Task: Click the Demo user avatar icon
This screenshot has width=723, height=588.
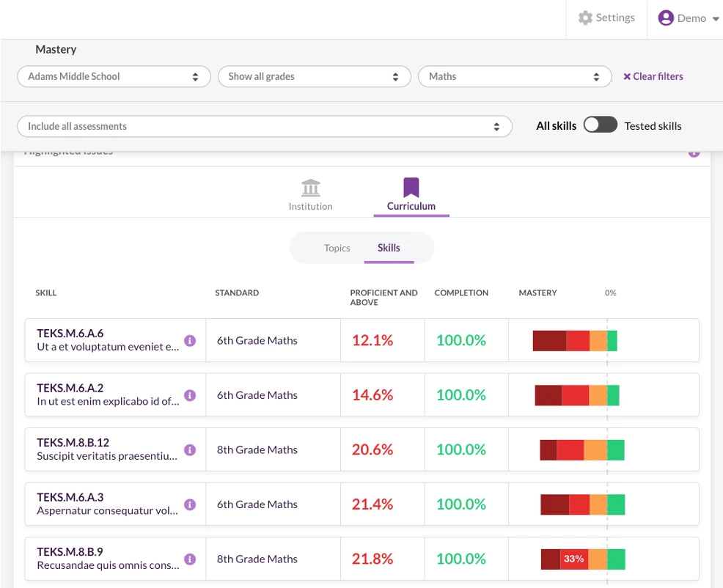Action: 665,18
